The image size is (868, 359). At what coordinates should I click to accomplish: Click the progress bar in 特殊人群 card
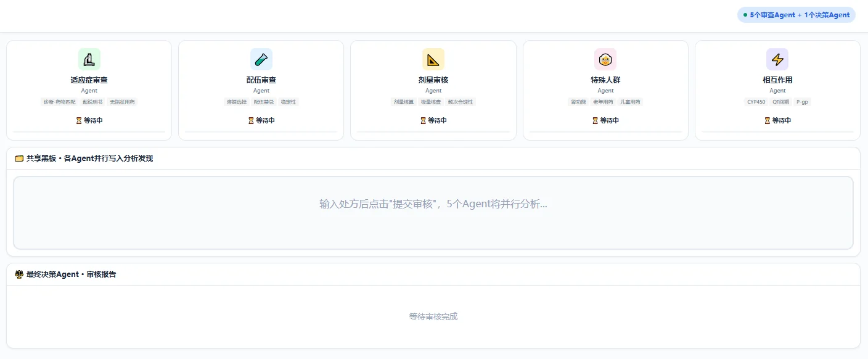pos(605,131)
